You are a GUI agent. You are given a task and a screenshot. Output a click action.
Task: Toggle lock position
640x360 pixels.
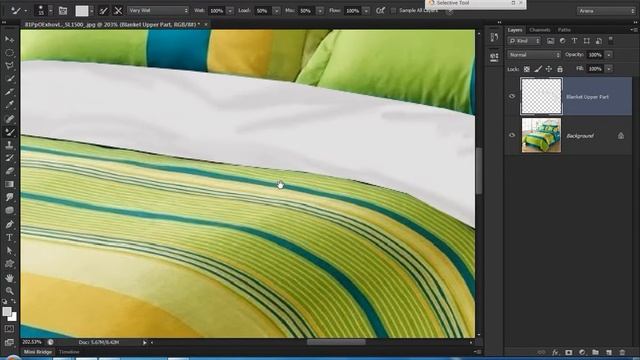click(x=549, y=69)
